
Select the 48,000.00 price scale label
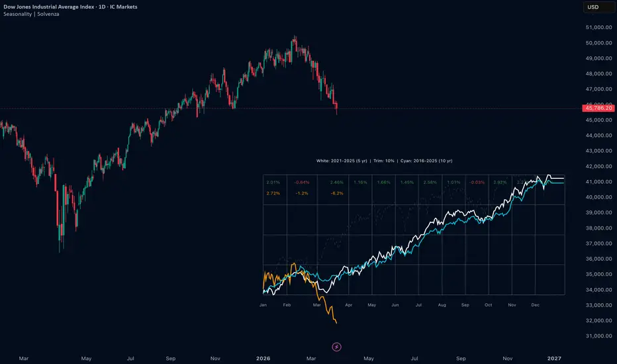[x=599, y=73]
